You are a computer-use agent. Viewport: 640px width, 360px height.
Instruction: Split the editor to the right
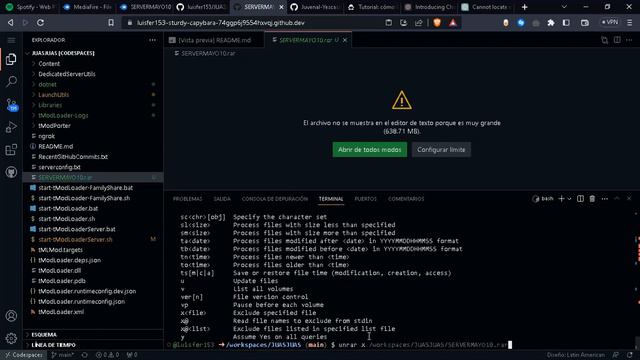617,40
